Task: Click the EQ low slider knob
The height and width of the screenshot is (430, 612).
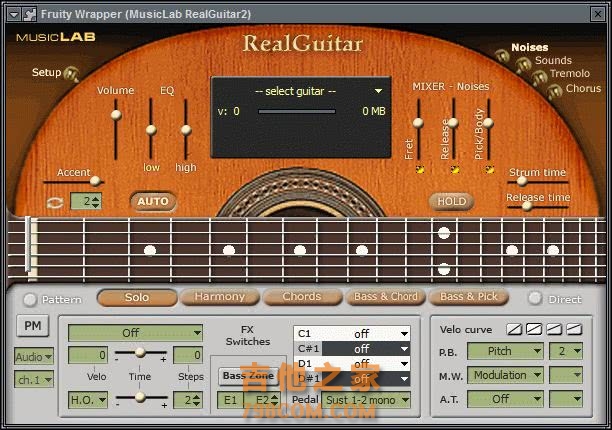Action: pyautogui.click(x=151, y=130)
